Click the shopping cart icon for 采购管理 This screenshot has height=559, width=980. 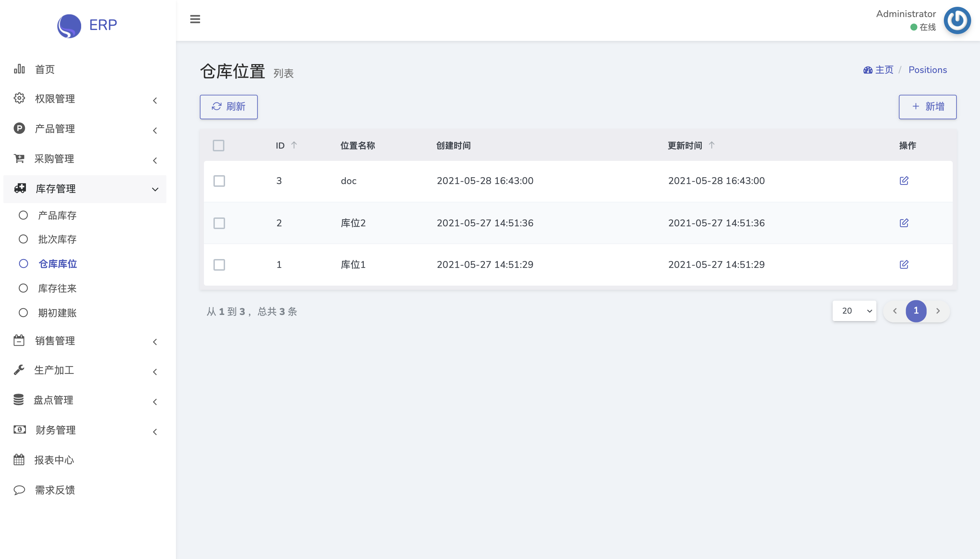tap(19, 158)
